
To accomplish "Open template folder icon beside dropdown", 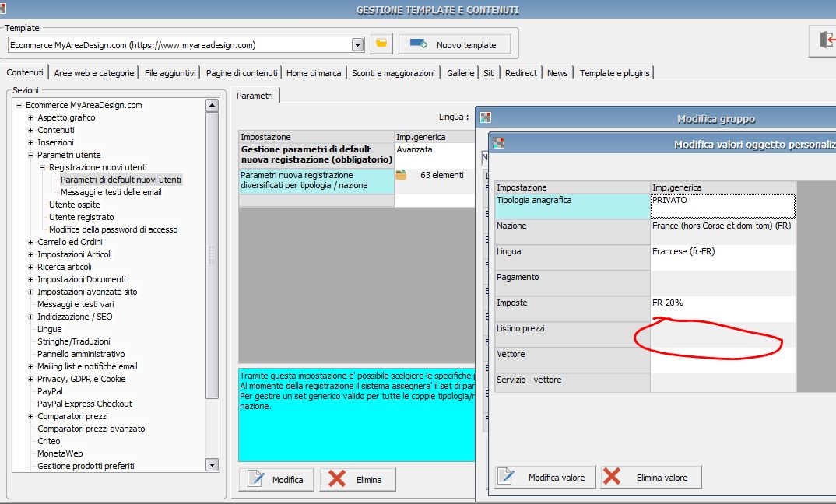I will pyautogui.click(x=381, y=44).
